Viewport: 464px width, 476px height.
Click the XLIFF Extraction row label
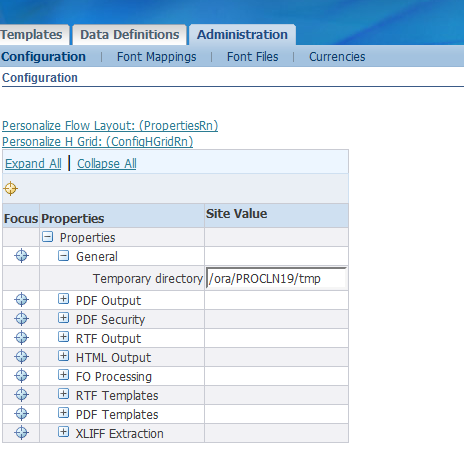tap(120, 434)
